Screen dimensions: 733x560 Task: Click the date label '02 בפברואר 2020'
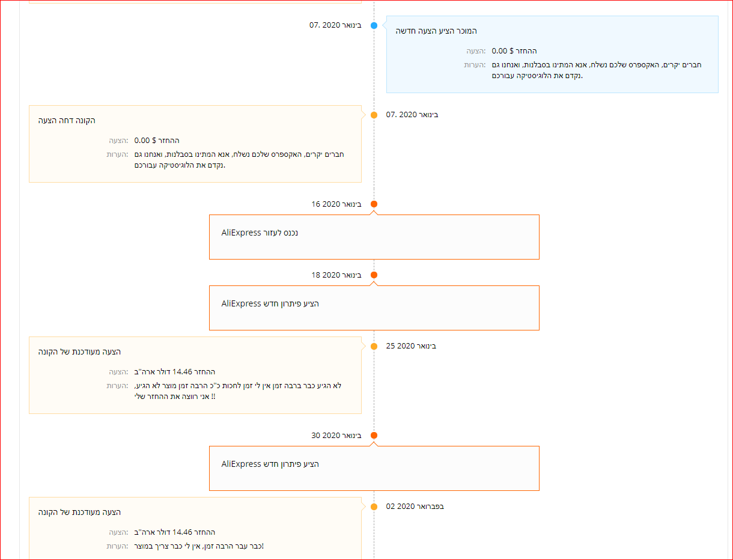tap(415, 506)
